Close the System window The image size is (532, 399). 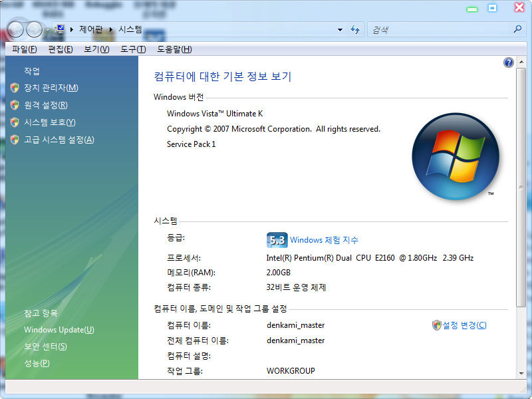pyautogui.click(x=519, y=7)
